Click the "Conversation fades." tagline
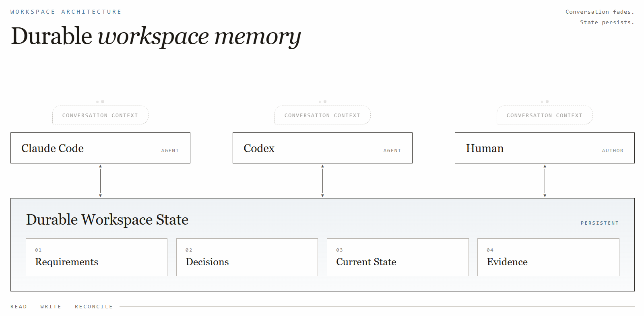Viewport: 644px width, 316px height. tap(600, 12)
